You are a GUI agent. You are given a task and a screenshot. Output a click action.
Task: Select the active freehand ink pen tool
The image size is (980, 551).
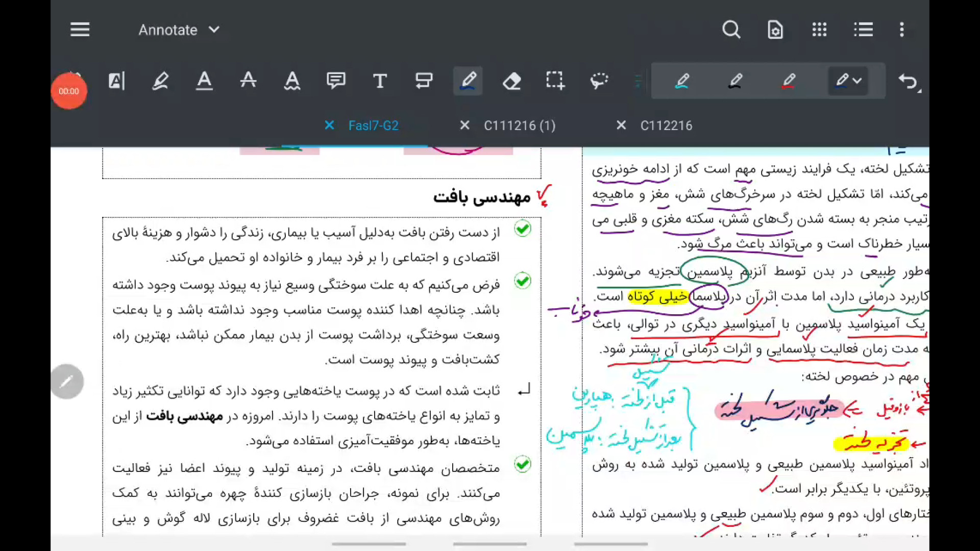[468, 81]
